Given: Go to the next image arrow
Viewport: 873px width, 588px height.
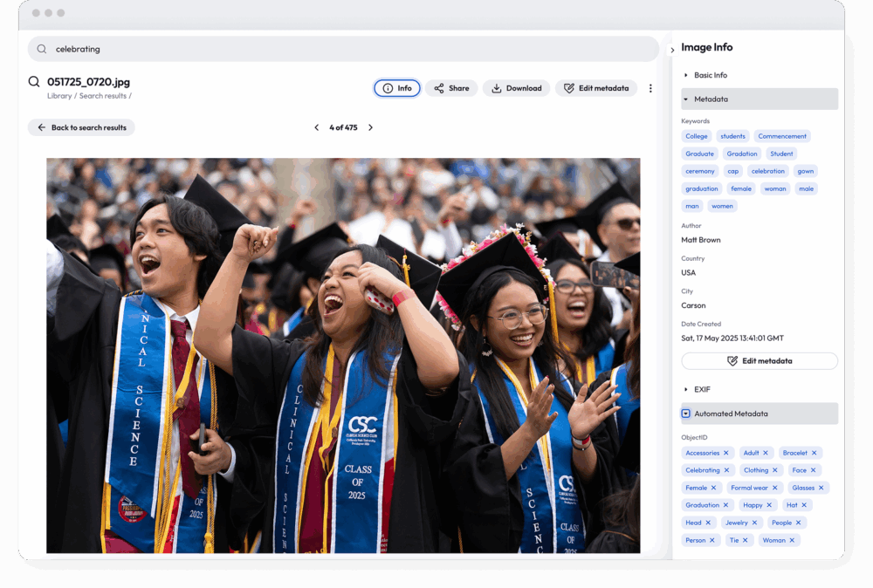Looking at the screenshot, I should tap(370, 127).
